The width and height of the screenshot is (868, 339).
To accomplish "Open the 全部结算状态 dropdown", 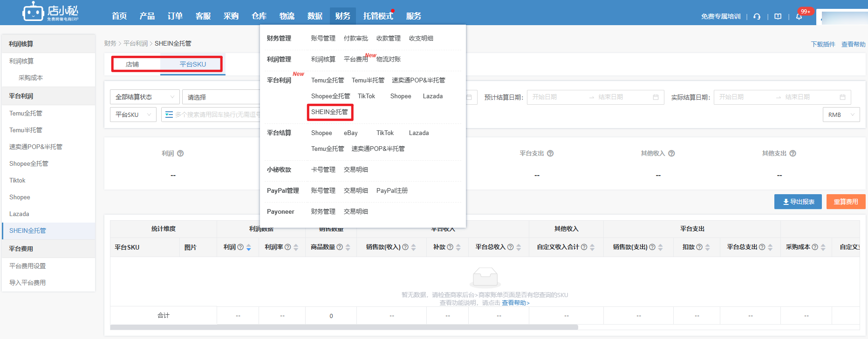I will tap(145, 97).
